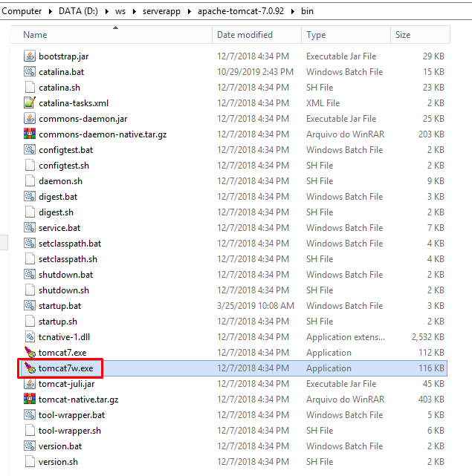Select the version.sh file name
Screen dimensions: 472x476
coord(58,462)
